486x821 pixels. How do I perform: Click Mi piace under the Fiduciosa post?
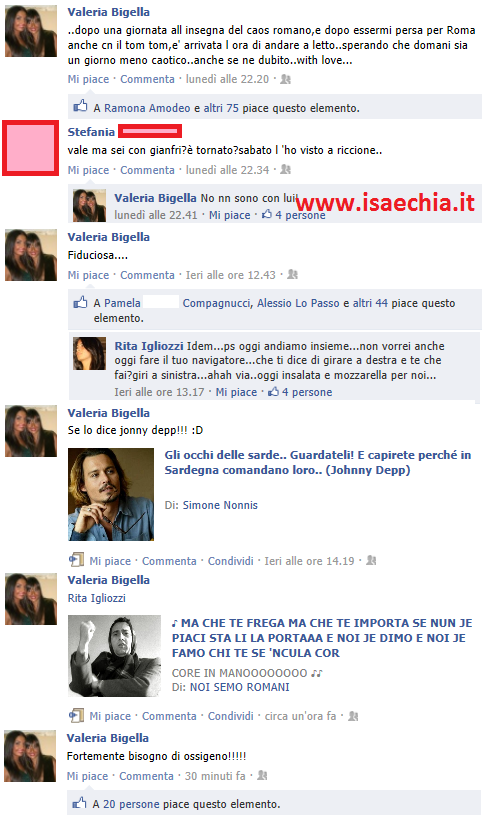click(89, 275)
